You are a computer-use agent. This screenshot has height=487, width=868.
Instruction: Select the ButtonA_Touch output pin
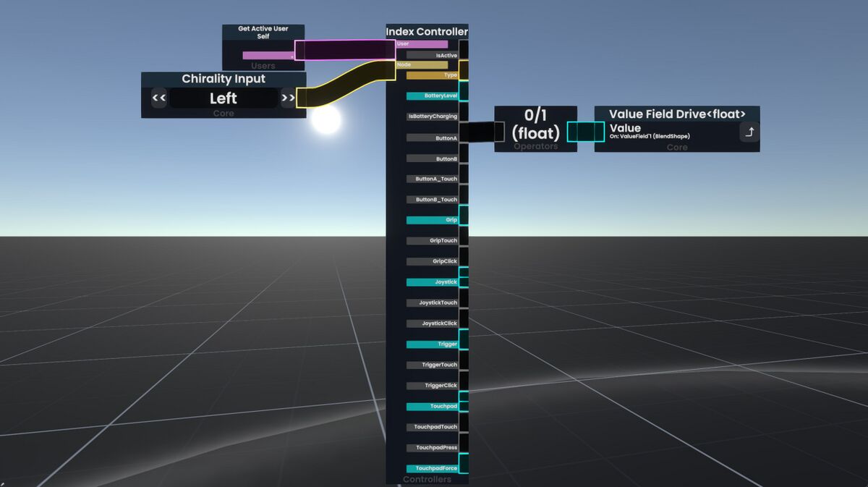(x=464, y=178)
